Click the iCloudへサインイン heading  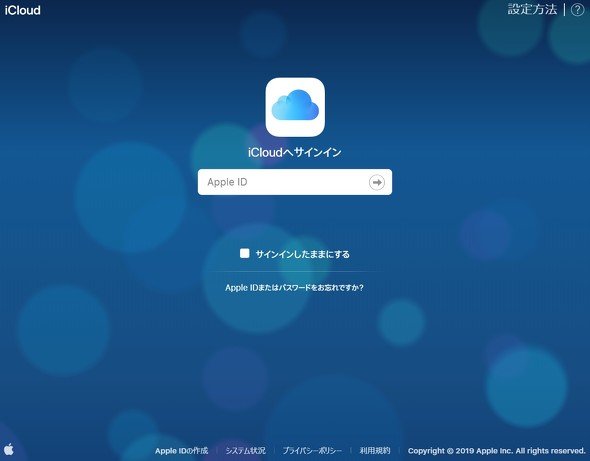click(x=295, y=152)
